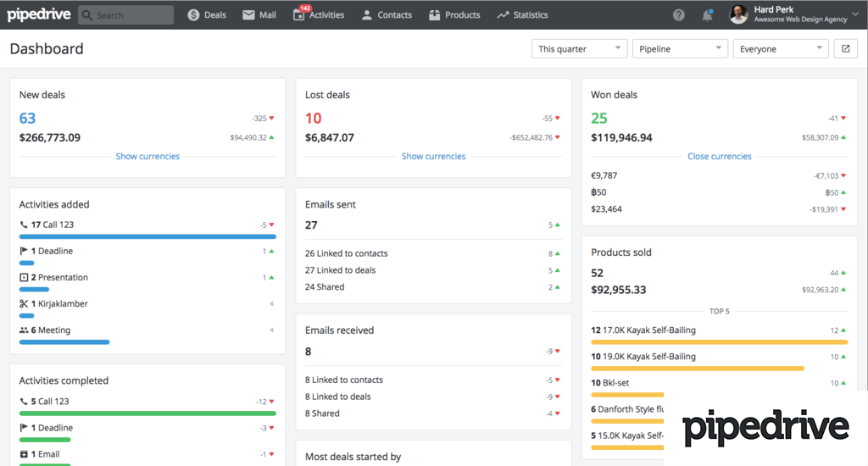Open the notifications bell icon
Image resolution: width=868 pixels, height=466 pixels.
click(707, 15)
